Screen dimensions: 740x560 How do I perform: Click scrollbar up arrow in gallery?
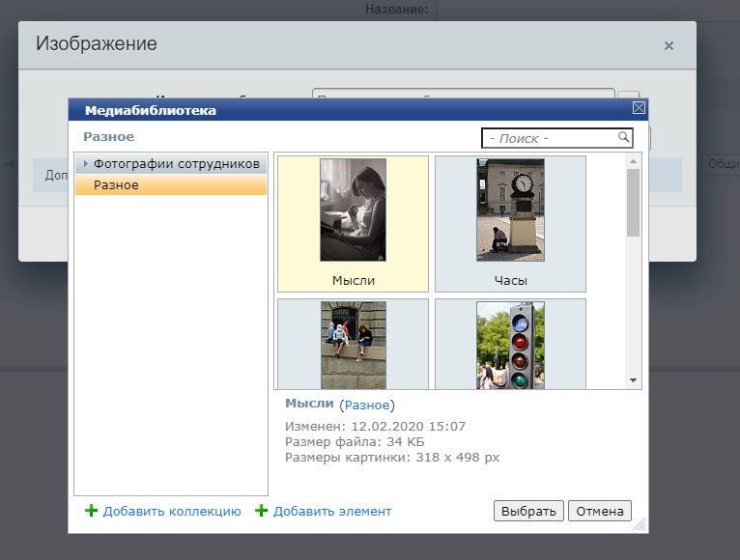pos(634,161)
